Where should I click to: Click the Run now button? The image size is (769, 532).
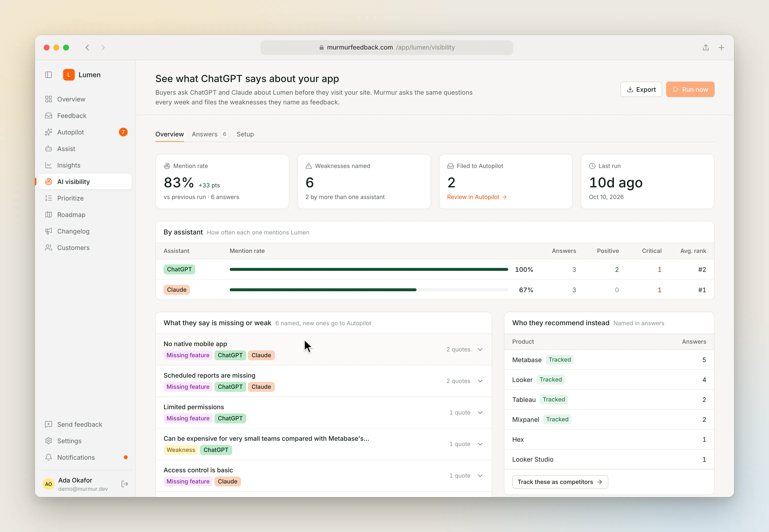coord(690,89)
